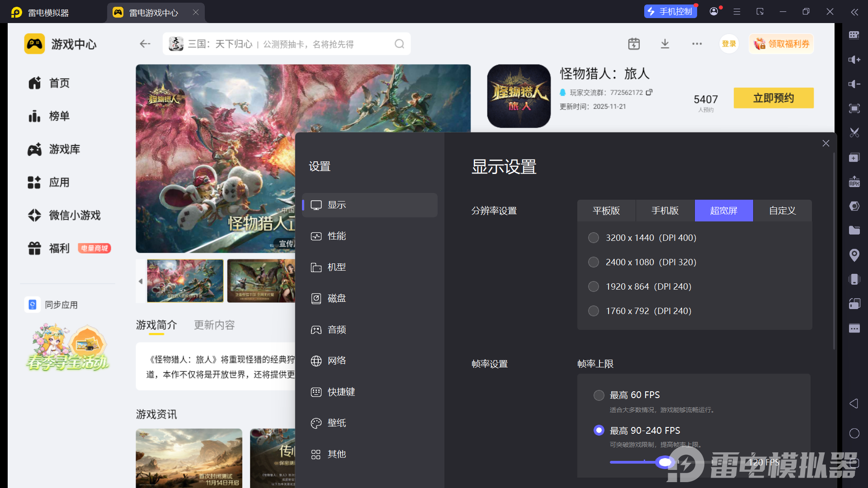
Task: Click the 领取福利券 button
Action: (782, 44)
